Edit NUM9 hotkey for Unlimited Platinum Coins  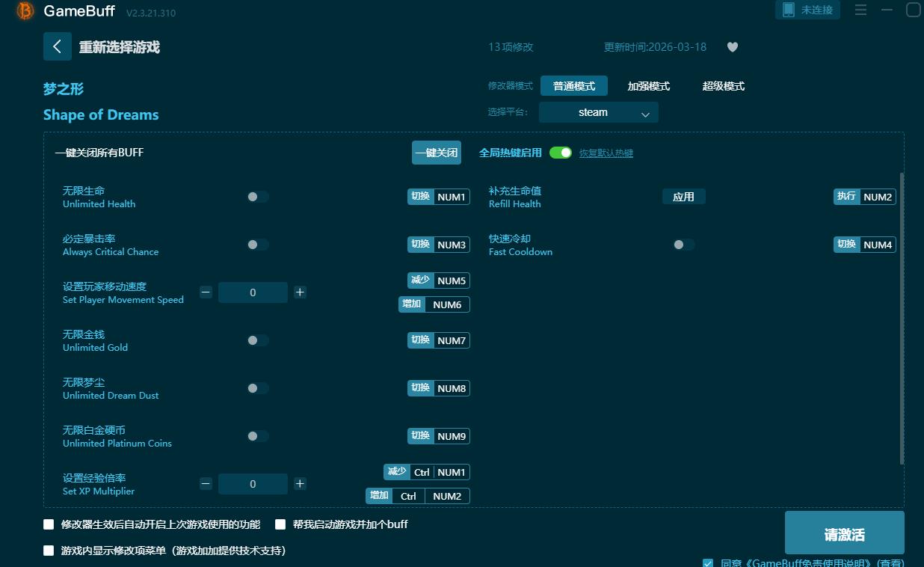point(452,436)
